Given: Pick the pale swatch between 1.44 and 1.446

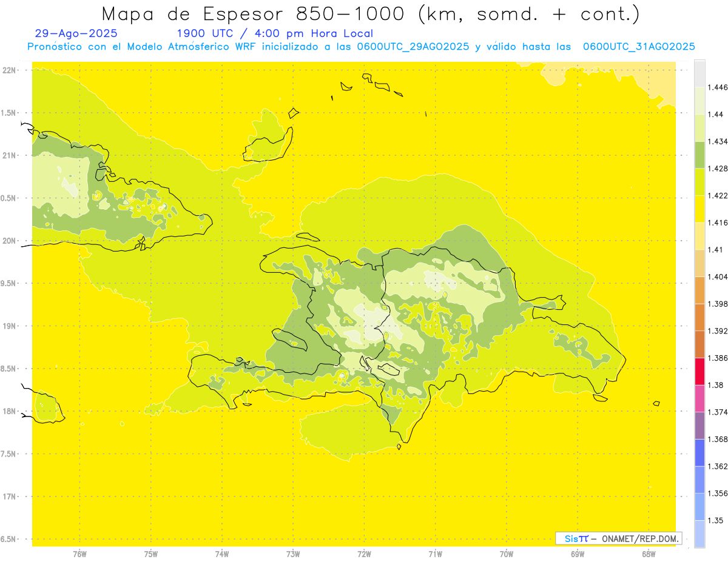Looking at the screenshot, I should (x=699, y=100).
